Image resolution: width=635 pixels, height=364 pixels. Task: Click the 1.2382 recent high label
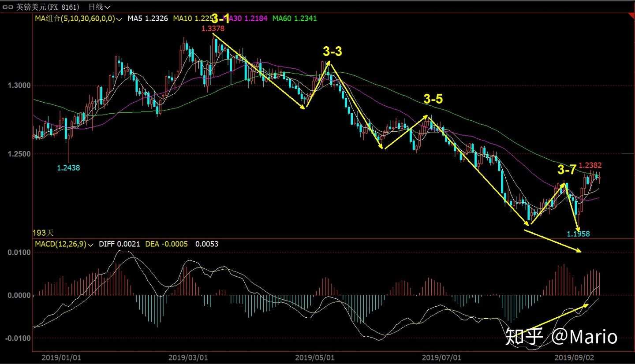click(x=590, y=166)
